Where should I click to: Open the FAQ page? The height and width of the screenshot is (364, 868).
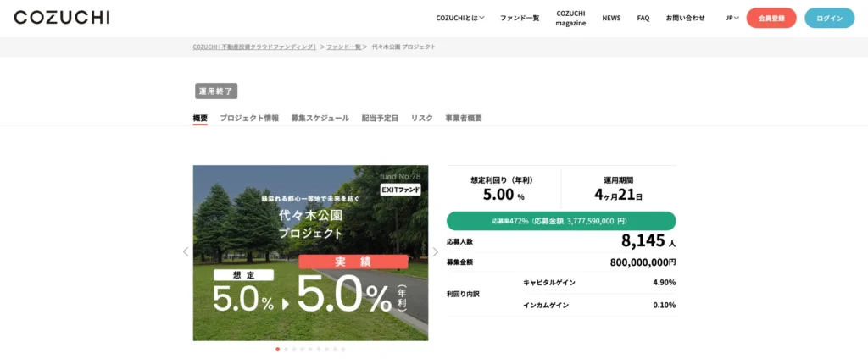[643, 18]
